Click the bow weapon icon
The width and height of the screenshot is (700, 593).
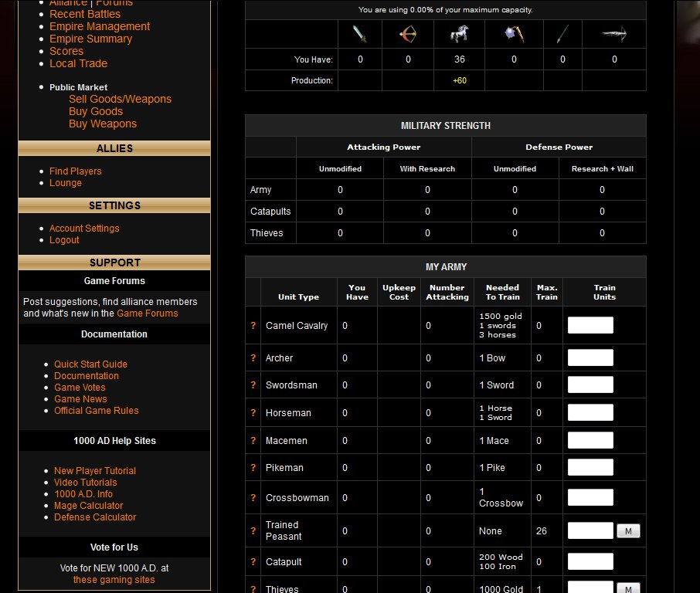[x=407, y=34]
